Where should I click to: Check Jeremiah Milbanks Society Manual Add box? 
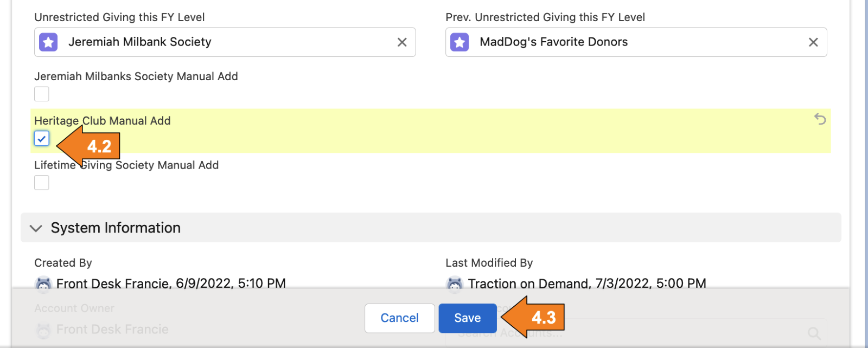42,94
